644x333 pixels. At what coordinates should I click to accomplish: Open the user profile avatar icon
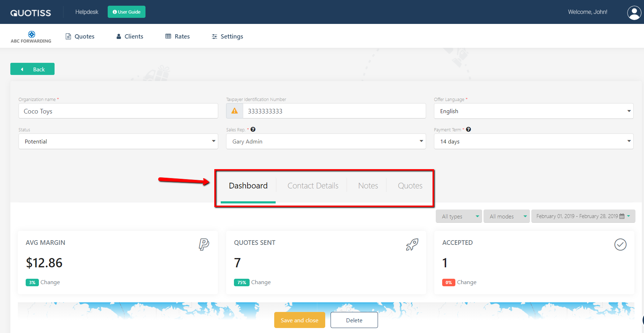(x=634, y=12)
